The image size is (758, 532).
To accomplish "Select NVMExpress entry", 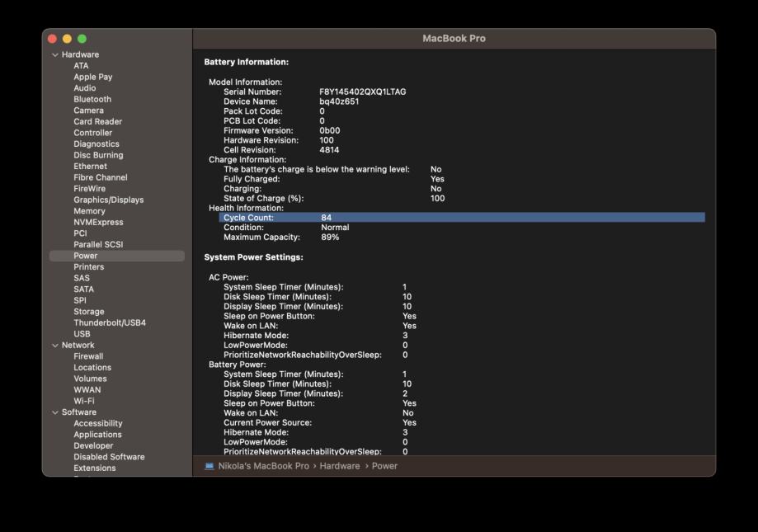I will 98,222.
